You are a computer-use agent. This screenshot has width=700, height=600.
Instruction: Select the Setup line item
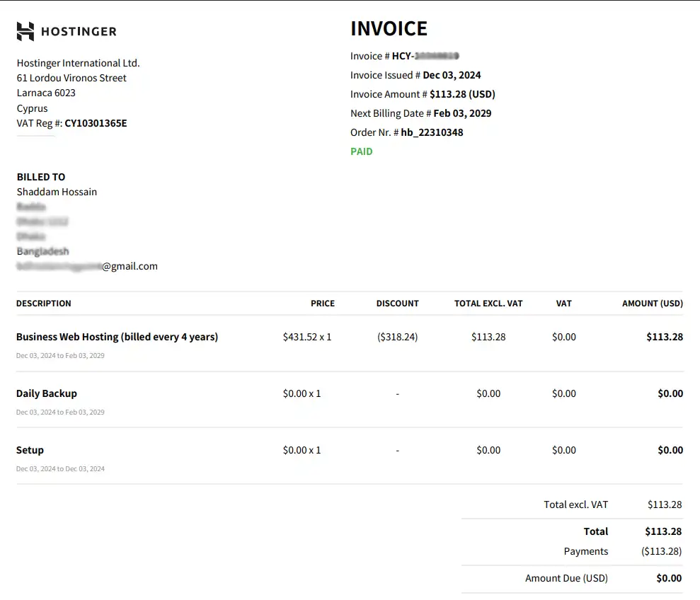click(x=30, y=451)
